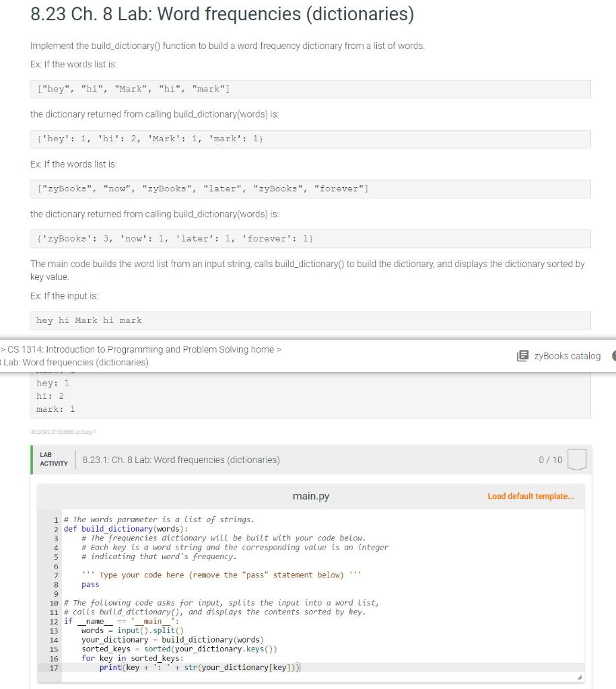Select the main.py tab

point(310,496)
